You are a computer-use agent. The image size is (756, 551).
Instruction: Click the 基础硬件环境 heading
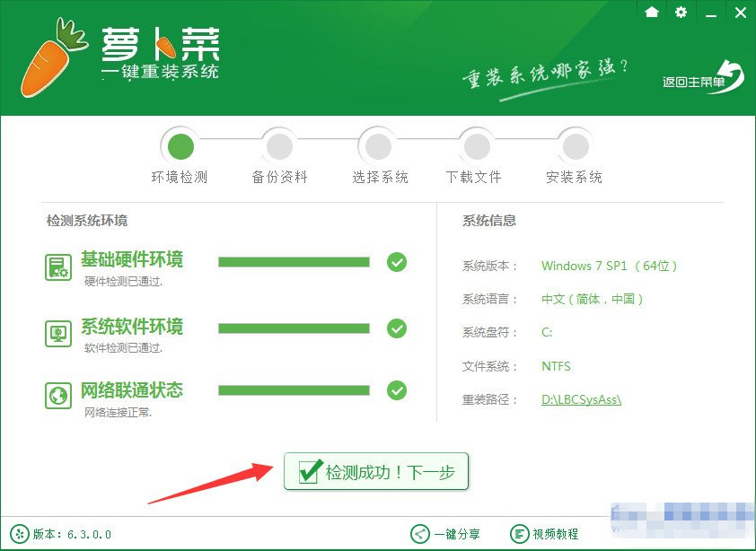(x=132, y=259)
